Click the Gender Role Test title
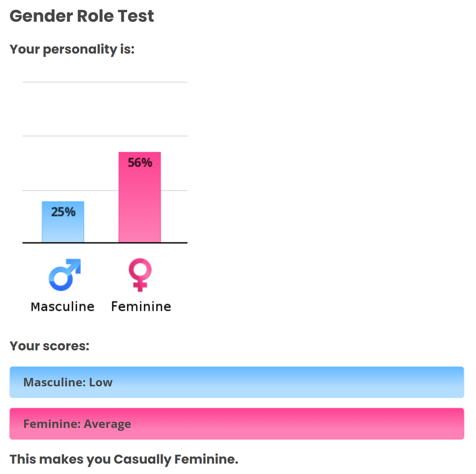Viewport: 476px width, 474px height. click(x=82, y=16)
